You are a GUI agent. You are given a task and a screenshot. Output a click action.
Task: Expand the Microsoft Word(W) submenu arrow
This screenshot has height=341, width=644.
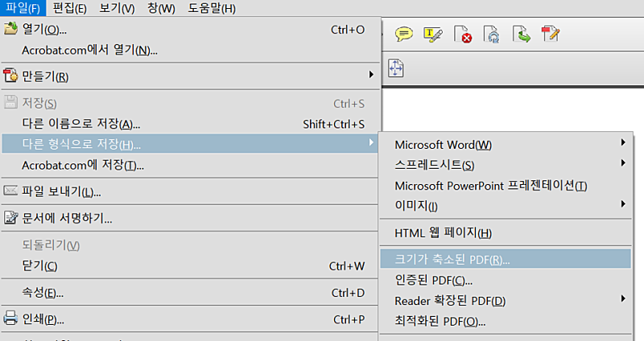pos(623,142)
